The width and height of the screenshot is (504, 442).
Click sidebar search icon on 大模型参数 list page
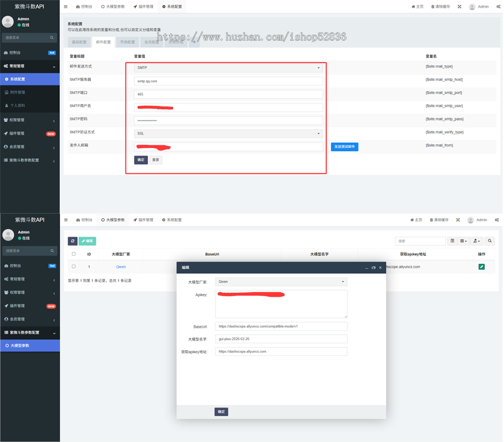[x=52, y=251]
